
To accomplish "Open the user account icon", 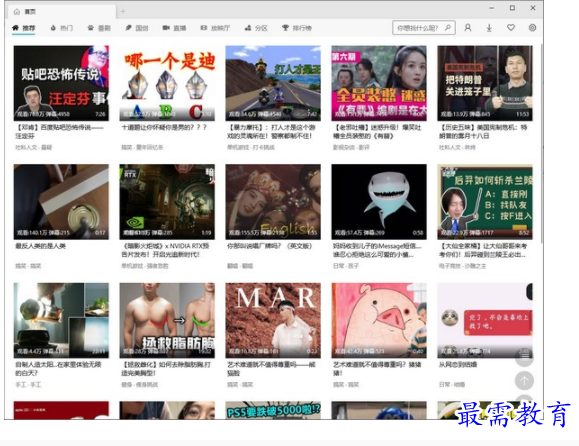I will point(467,28).
